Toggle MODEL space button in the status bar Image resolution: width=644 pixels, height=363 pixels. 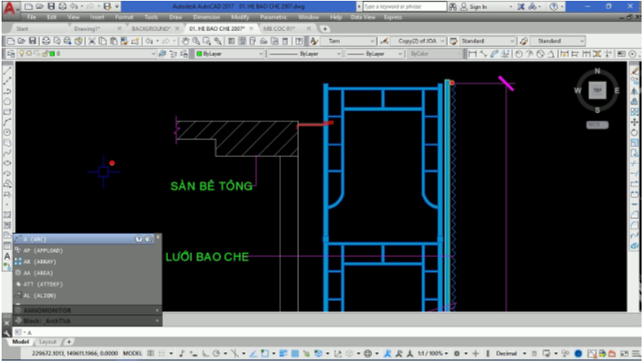[131, 354]
